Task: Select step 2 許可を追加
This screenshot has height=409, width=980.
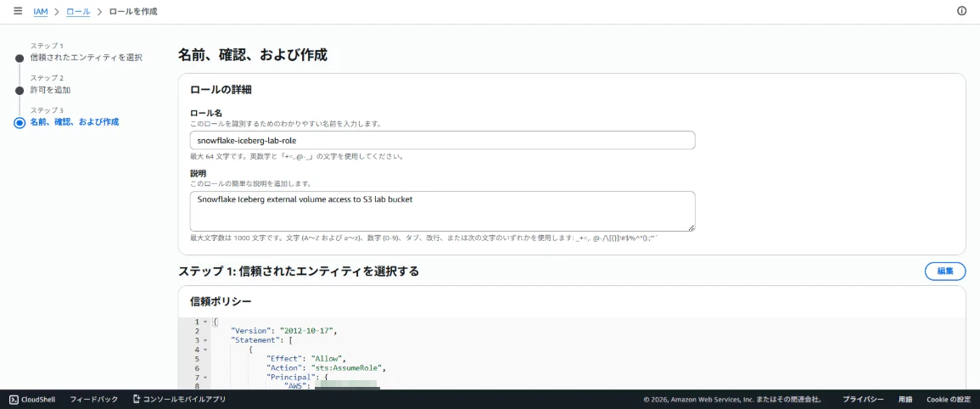Action: [x=50, y=90]
